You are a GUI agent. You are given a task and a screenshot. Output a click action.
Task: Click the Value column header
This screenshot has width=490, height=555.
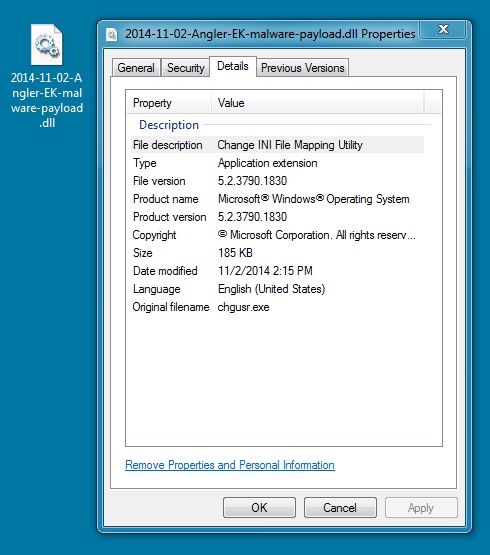click(318, 103)
